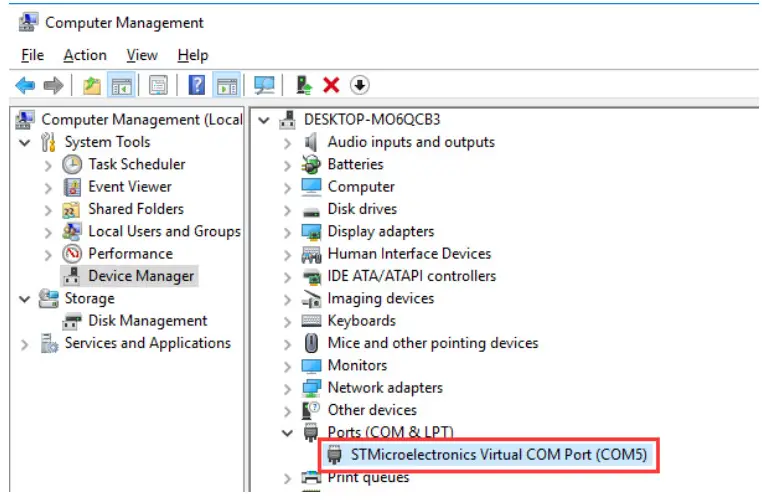The width and height of the screenshot is (762, 504).
Task: Toggle Show/Hide Action Pane toolbar icon
Action: tap(226, 86)
